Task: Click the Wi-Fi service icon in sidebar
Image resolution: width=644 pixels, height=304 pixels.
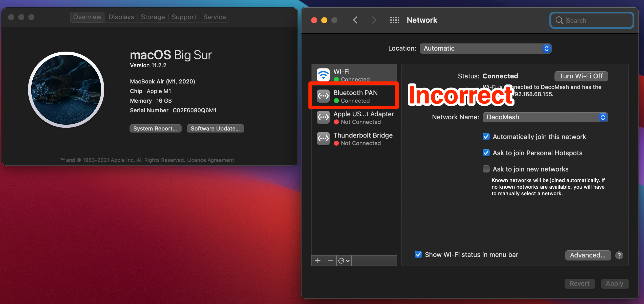Action: tap(323, 75)
